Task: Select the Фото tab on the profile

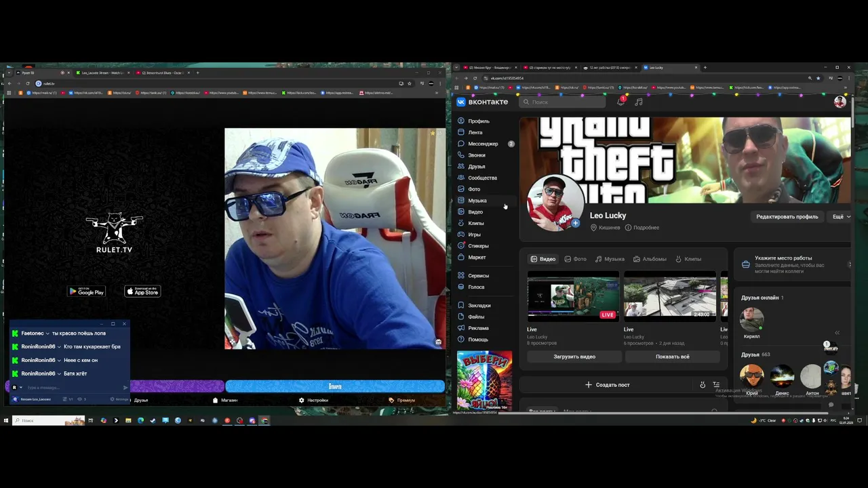Action: pos(576,259)
